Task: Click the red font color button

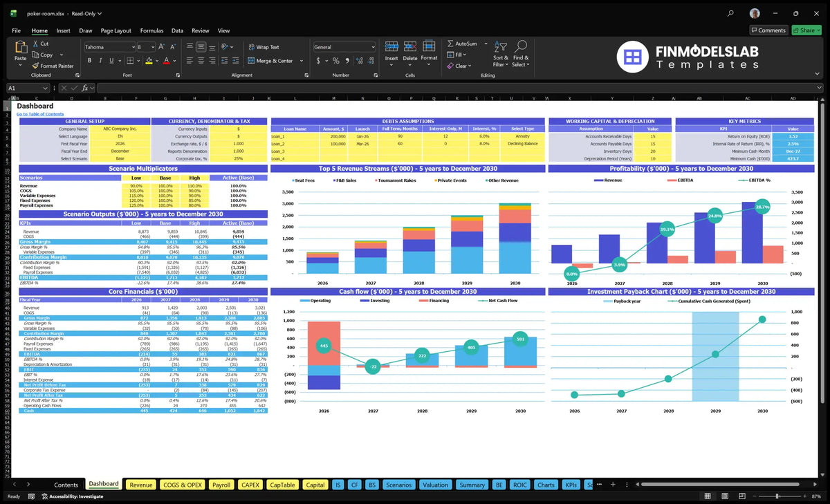Action: tap(166, 61)
